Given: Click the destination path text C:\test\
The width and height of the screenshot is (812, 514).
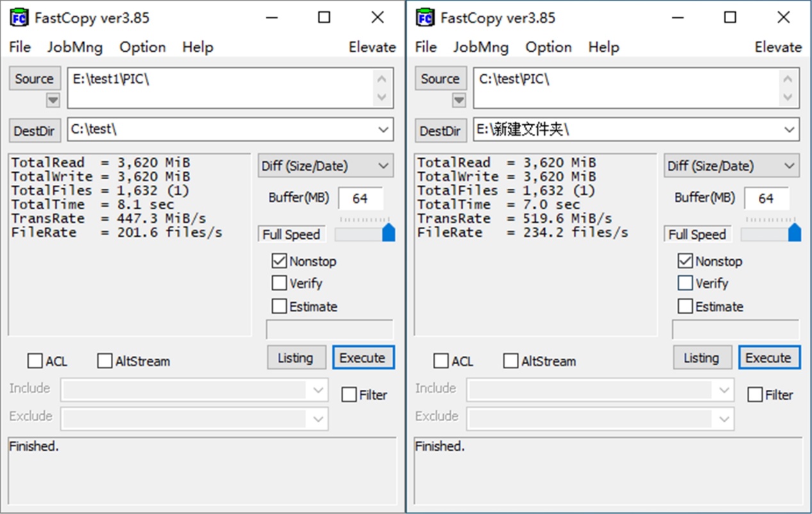Looking at the screenshot, I should [93, 129].
